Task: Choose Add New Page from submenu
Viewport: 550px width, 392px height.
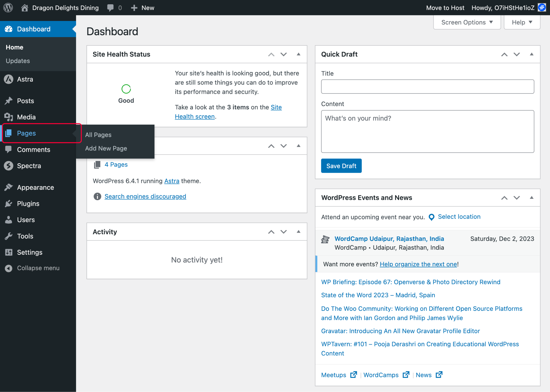Action: [x=106, y=148]
